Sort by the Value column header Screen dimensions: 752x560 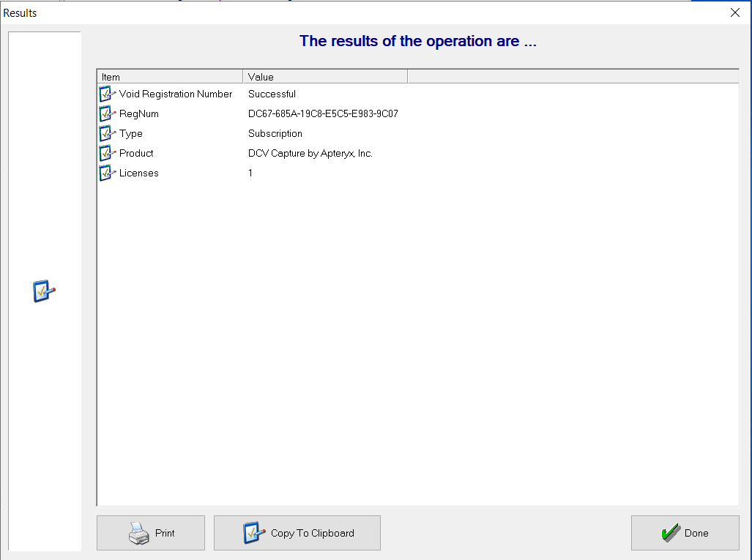(325, 77)
